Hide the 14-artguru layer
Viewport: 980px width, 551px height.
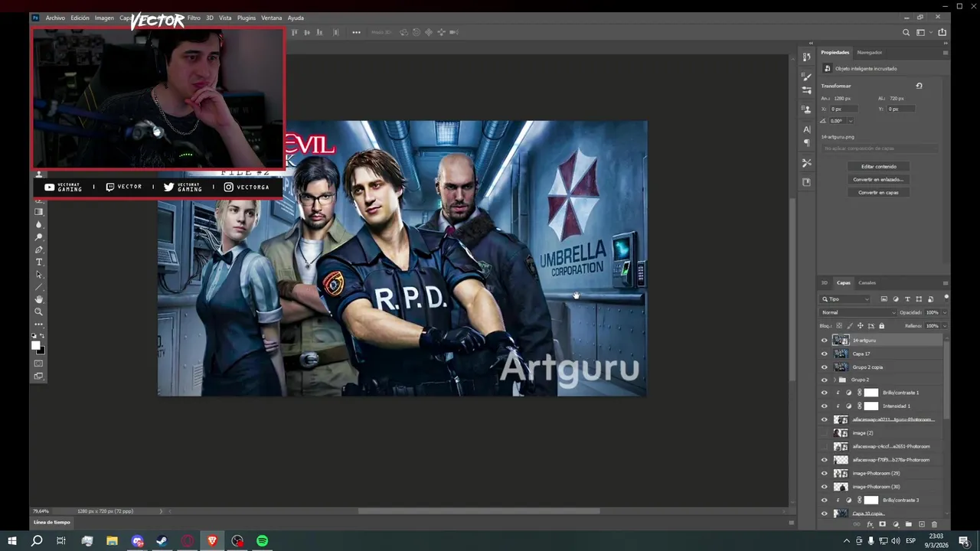click(825, 341)
